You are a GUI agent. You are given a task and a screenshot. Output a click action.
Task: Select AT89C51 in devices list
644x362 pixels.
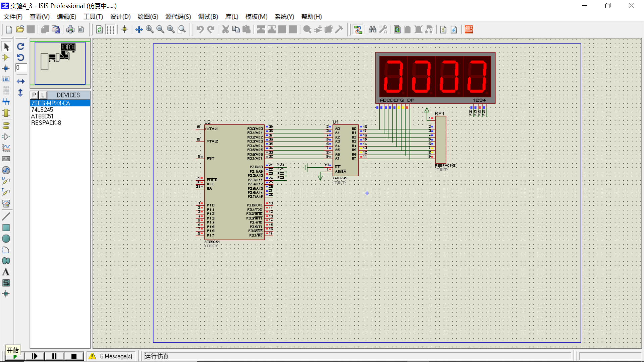(60, 116)
